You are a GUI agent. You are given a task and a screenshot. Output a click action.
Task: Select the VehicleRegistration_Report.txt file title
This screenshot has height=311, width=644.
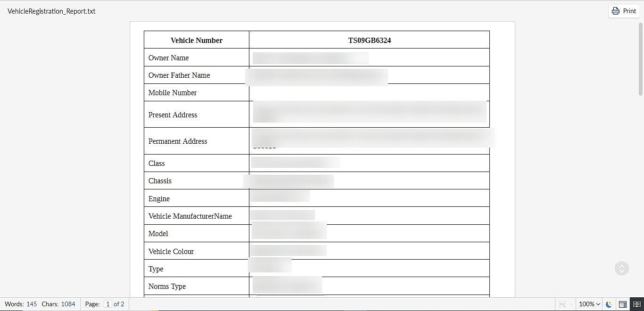point(51,11)
